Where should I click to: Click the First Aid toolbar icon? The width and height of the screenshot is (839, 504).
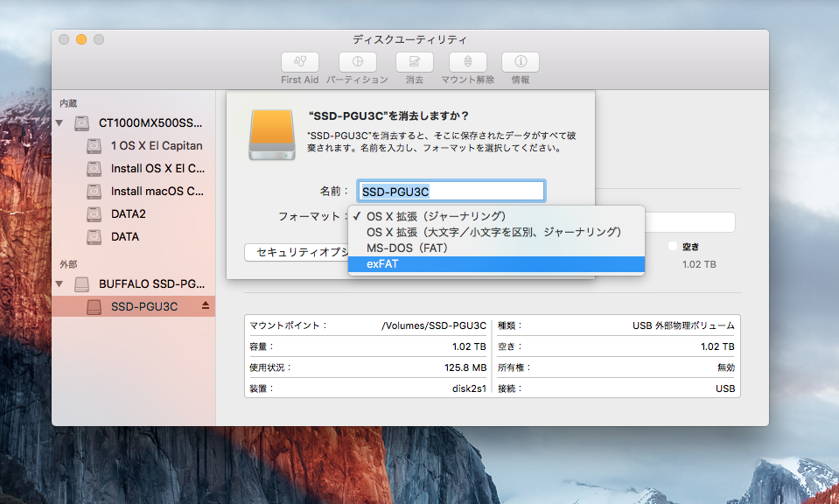pyautogui.click(x=299, y=62)
